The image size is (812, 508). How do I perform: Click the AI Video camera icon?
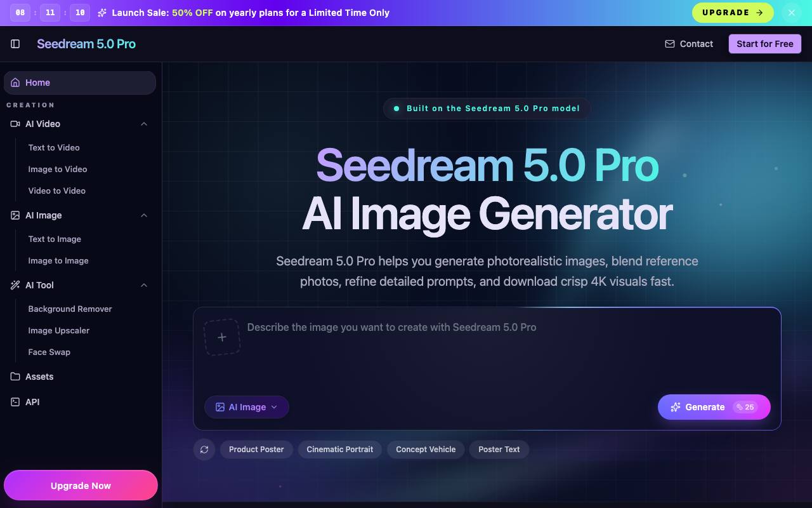click(15, 124)
